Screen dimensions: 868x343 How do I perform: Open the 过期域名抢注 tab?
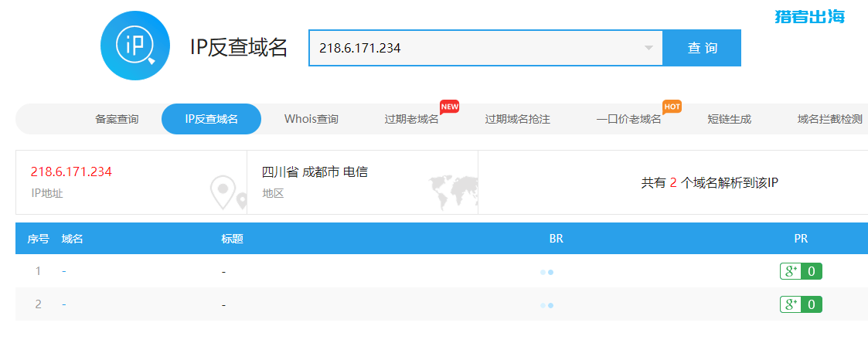pos(518,119)
